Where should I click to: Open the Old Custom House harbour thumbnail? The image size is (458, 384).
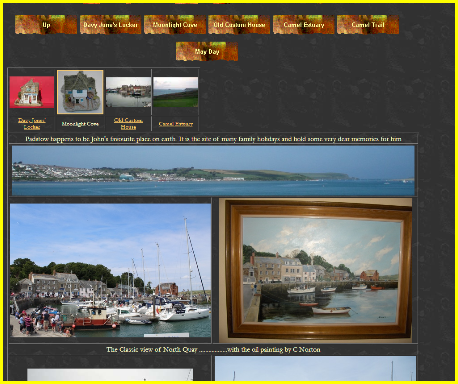128,92
